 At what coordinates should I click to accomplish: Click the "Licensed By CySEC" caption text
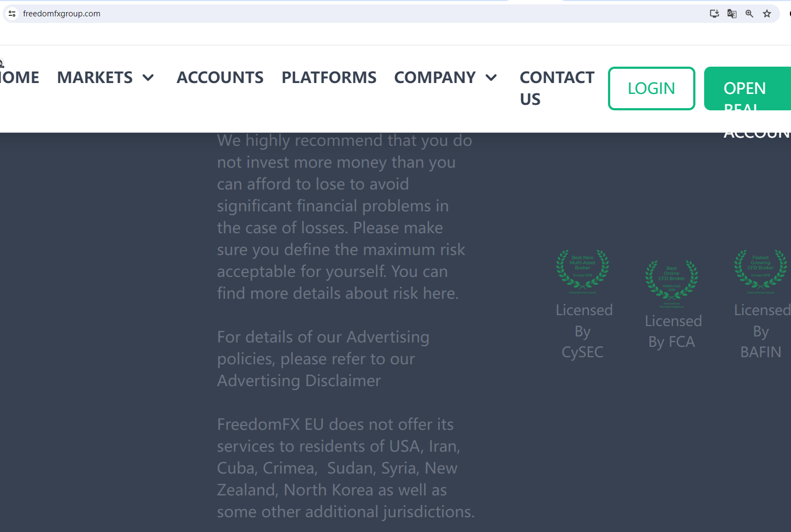(x=583, y=331)
